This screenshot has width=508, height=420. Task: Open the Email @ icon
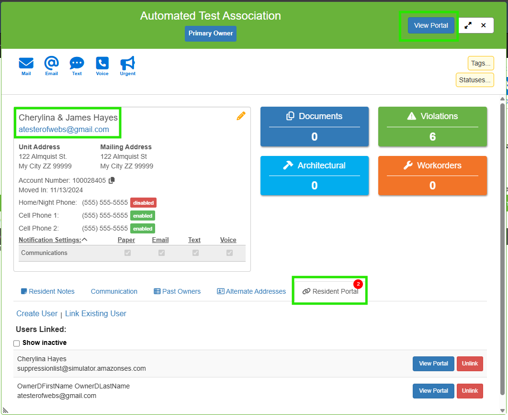[51, 64]
